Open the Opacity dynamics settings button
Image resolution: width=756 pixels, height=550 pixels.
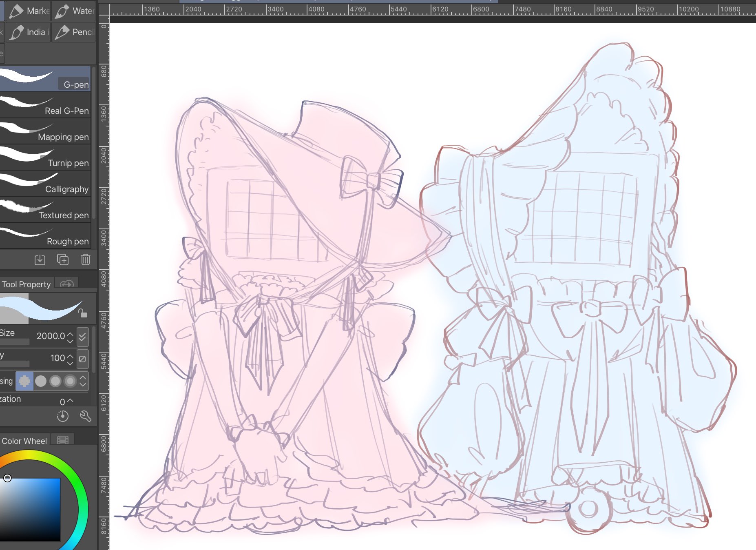[82, 359]
